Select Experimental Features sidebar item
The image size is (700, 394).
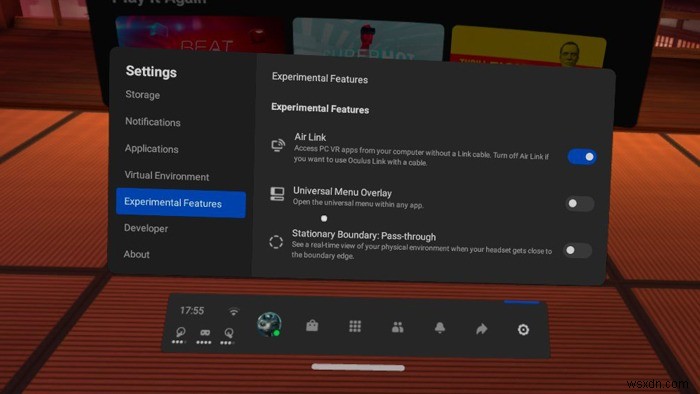(181, 203)
